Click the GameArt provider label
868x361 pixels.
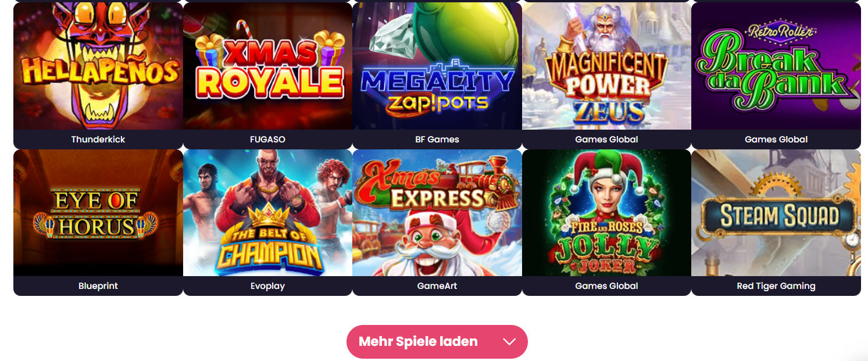437,286
